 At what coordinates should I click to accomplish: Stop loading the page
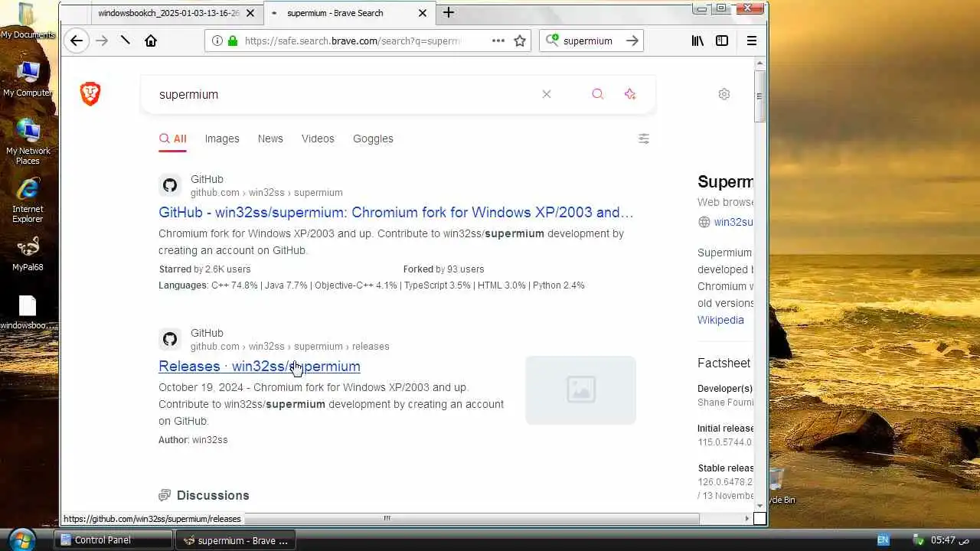[126, 41]
